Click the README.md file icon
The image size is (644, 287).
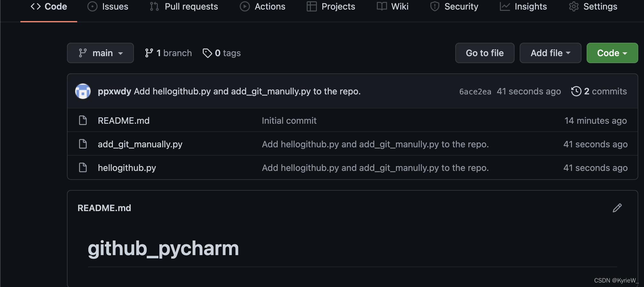[x=83, y=121]
